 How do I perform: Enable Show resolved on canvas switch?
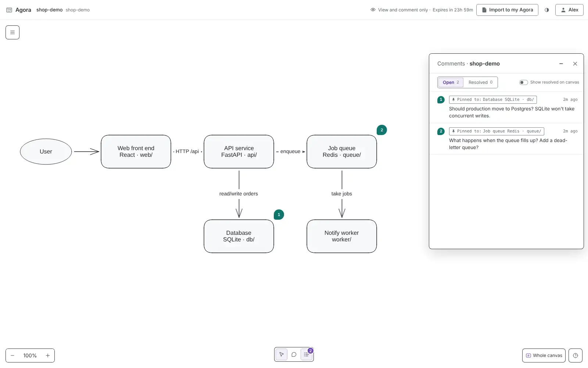click(524, 82)
